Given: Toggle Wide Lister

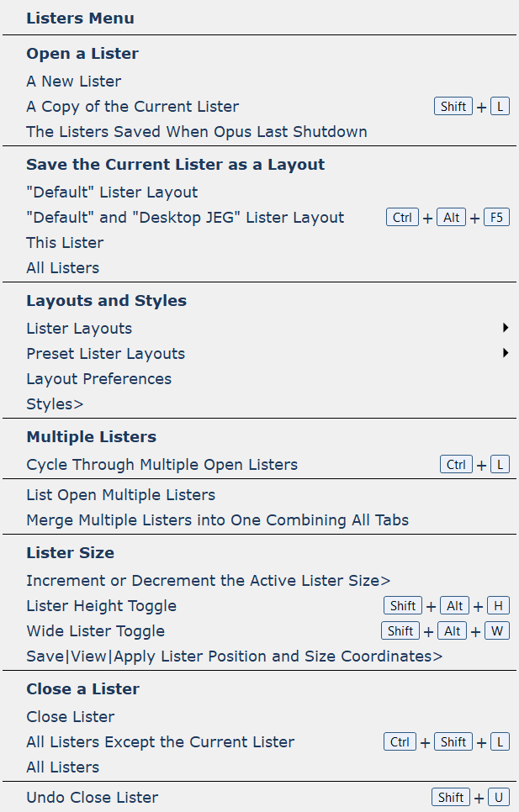Looking at the screenshot, I should 95,631.
